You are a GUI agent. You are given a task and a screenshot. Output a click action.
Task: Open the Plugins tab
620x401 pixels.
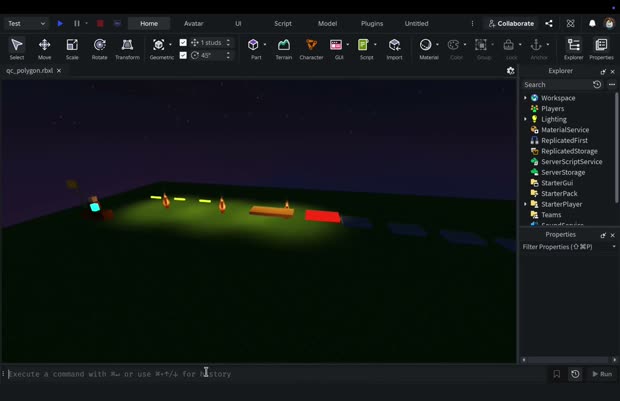tap(372, 23)
